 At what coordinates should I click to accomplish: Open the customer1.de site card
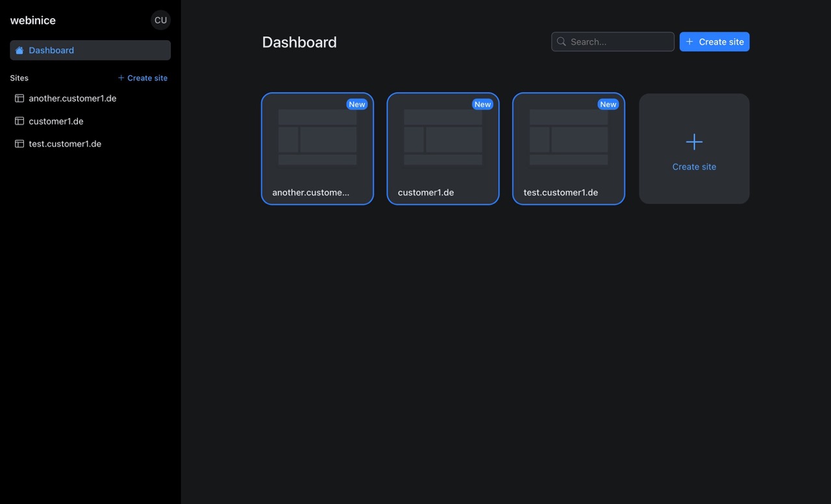click(x=442, y=149)
